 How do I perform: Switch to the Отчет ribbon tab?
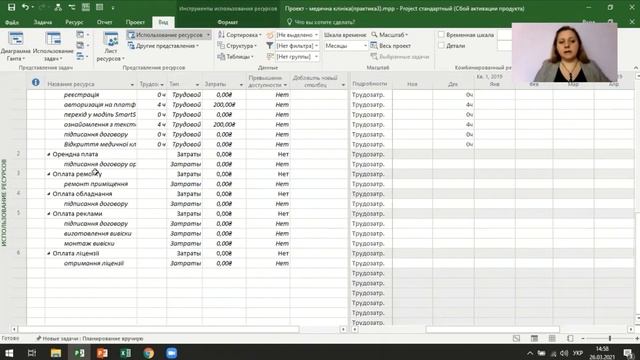[x=104, y=22]
